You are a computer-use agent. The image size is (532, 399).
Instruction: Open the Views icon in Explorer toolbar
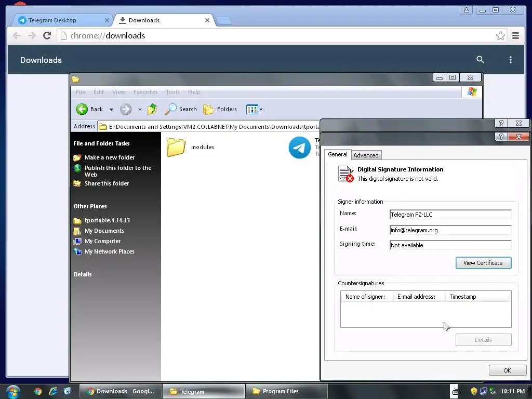click(252, 109)
